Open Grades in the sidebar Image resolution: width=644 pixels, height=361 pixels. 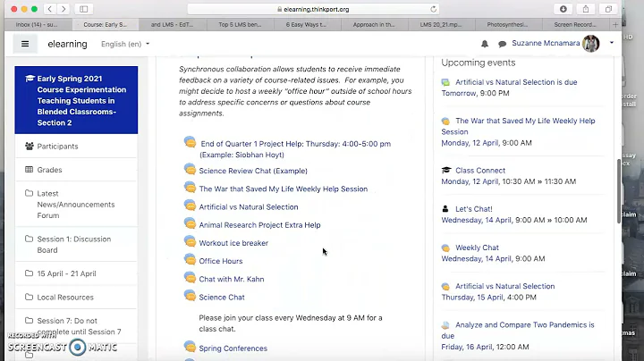[x=76, y=170]
